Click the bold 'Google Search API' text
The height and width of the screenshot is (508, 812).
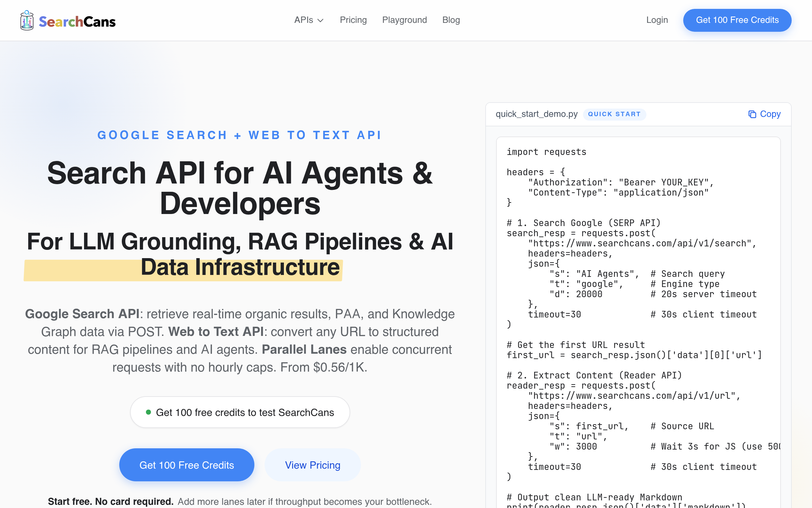[82, 314]
